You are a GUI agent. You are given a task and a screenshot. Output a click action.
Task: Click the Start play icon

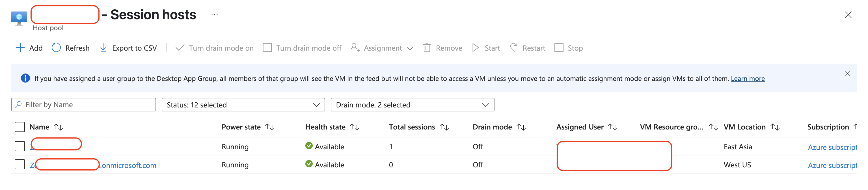[x=476, y=48]
